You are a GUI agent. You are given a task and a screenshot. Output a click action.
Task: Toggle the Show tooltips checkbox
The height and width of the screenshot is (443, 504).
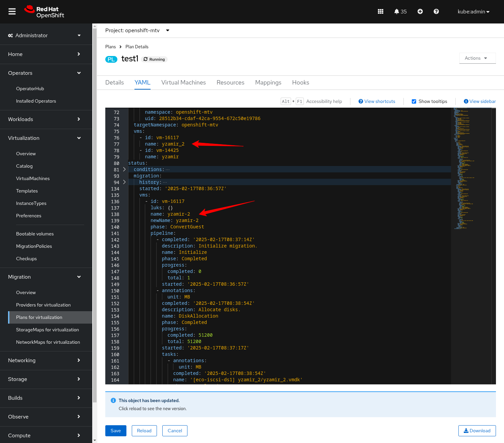pos(414,101)
